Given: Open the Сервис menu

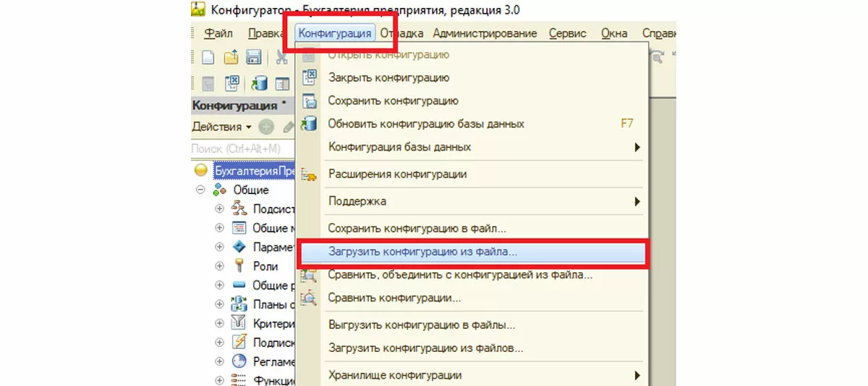Looking at the screenshot, I should pos(567,33).
